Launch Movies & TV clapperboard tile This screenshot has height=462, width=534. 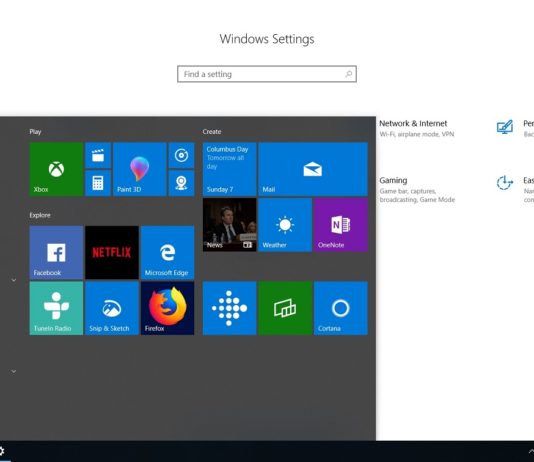pyautogui.click(x=98, y=156)
